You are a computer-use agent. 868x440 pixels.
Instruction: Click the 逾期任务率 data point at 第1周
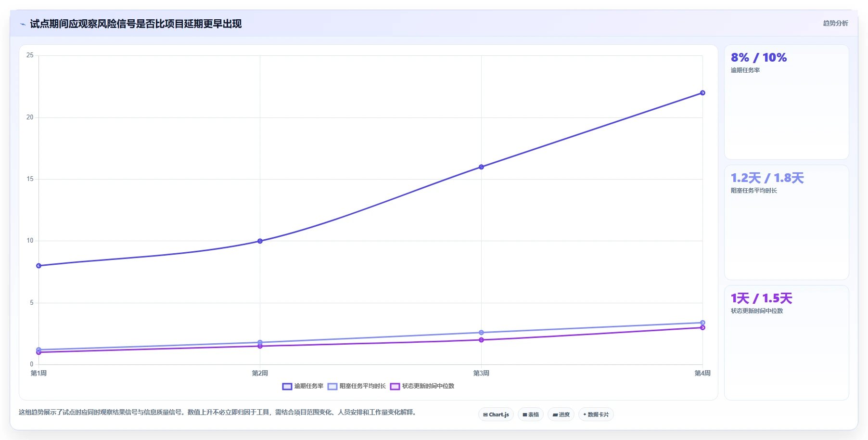(x=39, y=266)
